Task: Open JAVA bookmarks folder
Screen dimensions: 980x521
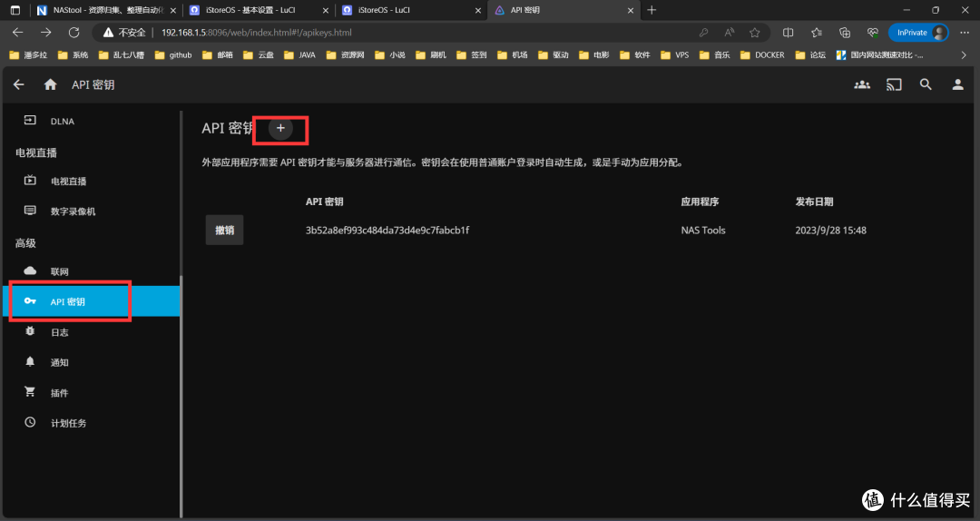Action: pos(300,55)
